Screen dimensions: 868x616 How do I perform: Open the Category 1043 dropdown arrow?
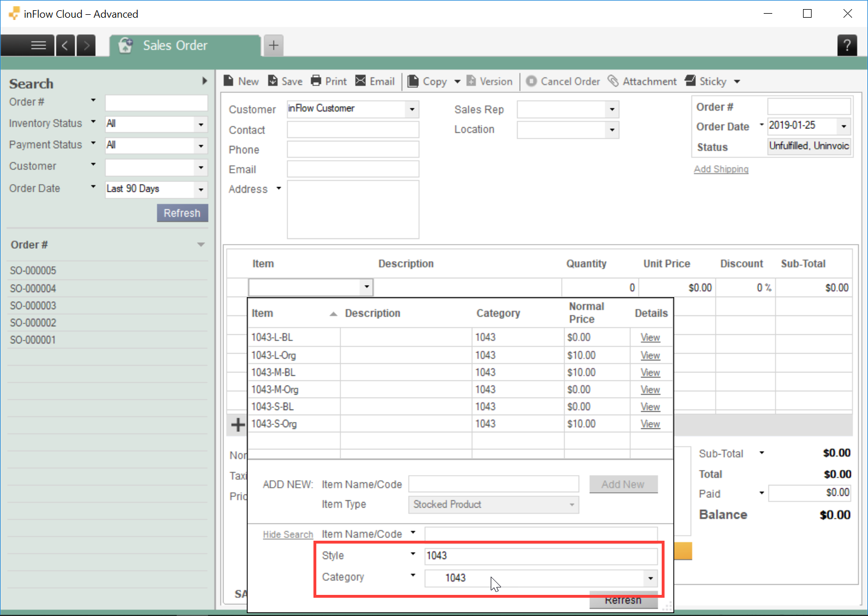[650, 578]
